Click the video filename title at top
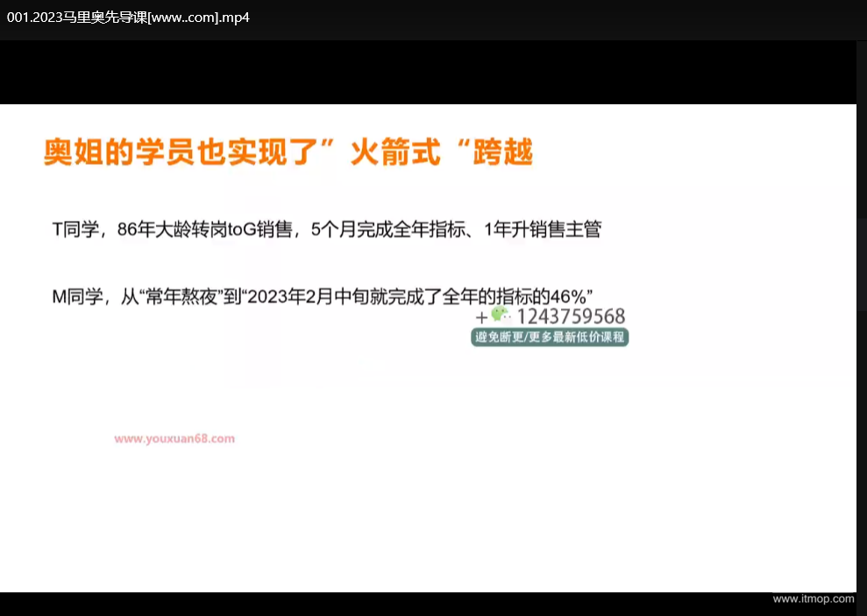The image size is (867, 616). [x=128, y=17]
